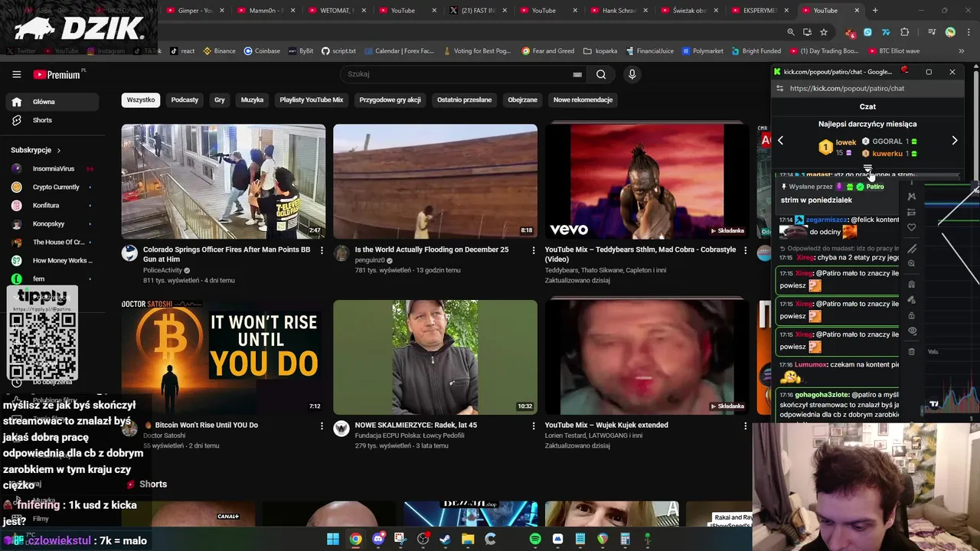This screenshot has width=980, height=551.
Task: Click ruler measure icon in drawing toolbar
Action: [x=911, y=249]
